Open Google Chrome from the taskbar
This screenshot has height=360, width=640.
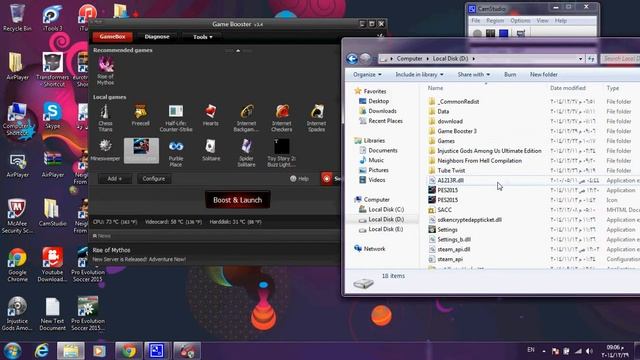click(128, 351)
